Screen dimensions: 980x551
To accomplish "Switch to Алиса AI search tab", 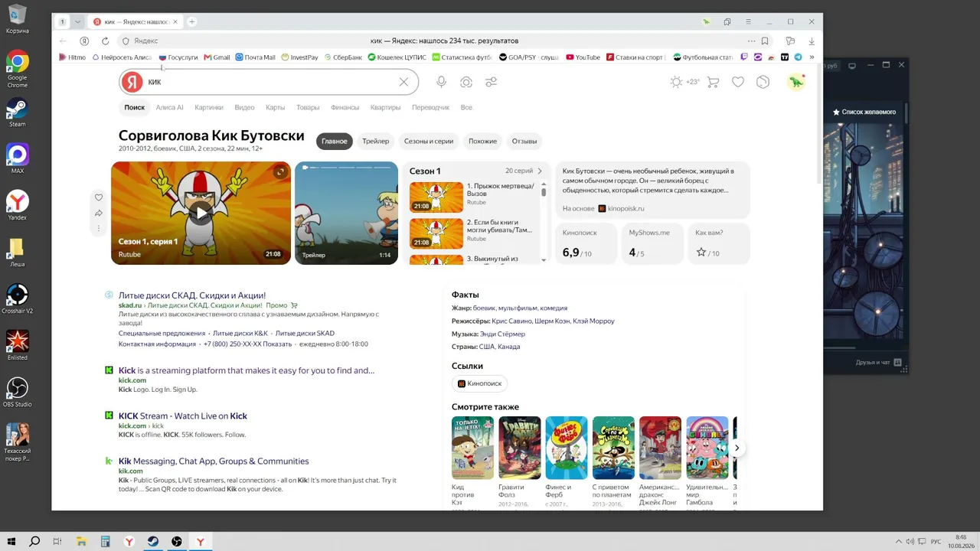I will (169, 108).
